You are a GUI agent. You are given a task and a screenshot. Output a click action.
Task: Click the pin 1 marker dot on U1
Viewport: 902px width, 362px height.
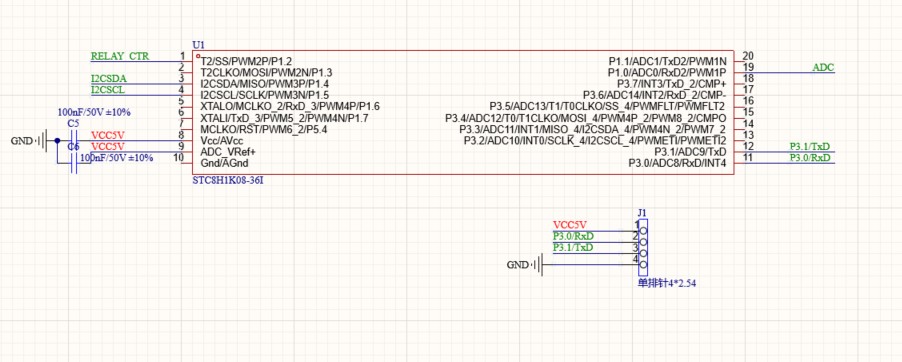click(x=198, y=56)
